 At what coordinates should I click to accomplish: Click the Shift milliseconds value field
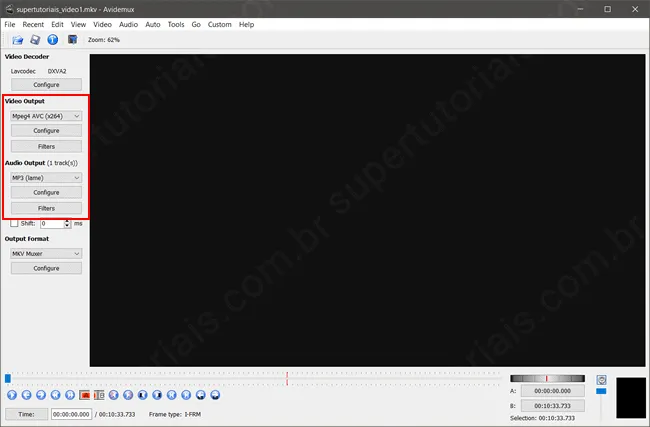pyautogui.click(x=52, y=224)
